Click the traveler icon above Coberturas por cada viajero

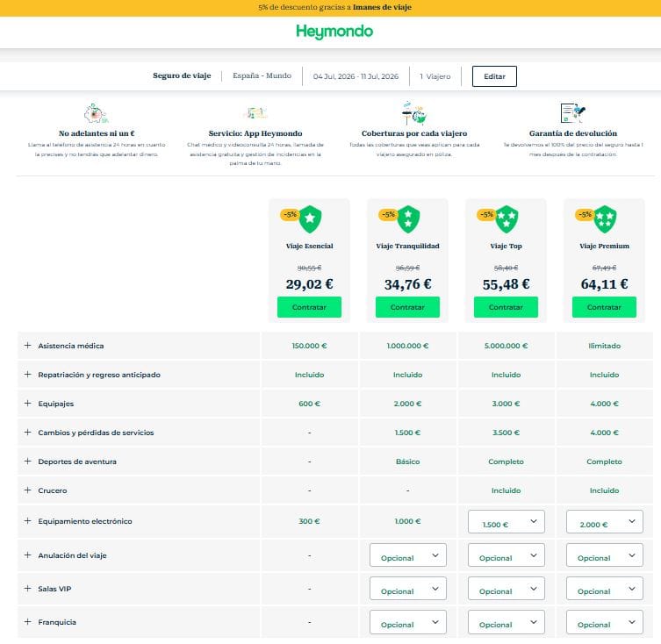point(414,113)
